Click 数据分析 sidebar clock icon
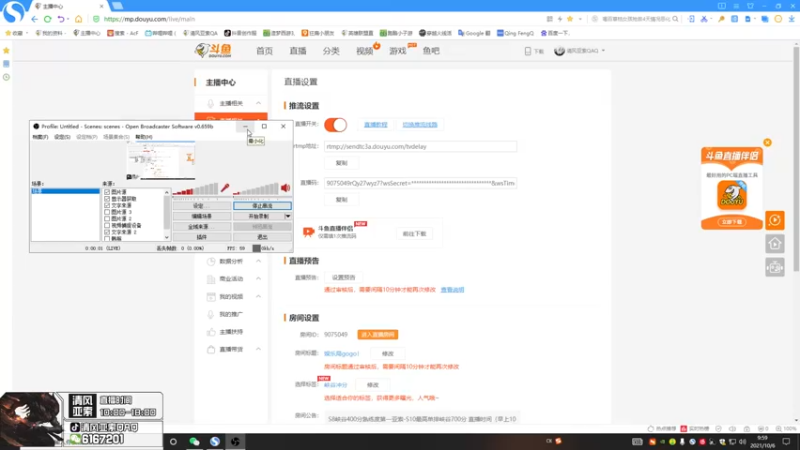 [211, 261]
